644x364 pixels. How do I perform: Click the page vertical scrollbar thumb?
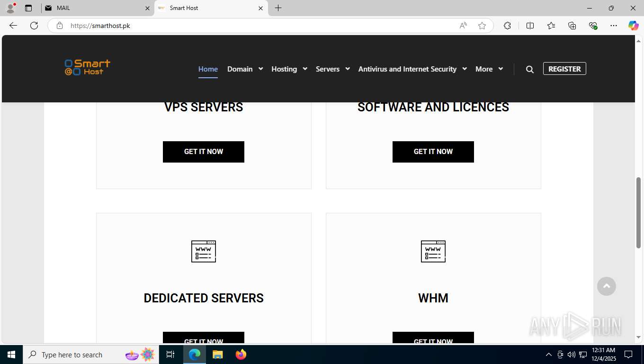point(638,212)
